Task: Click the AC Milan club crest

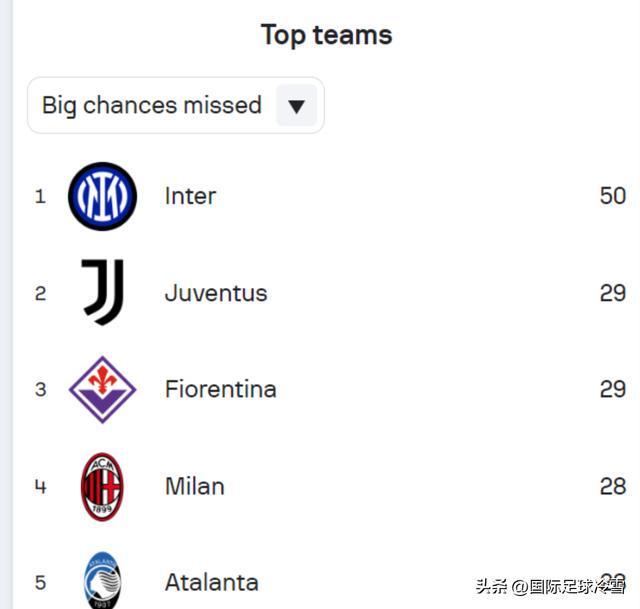Action: [102, 486]
